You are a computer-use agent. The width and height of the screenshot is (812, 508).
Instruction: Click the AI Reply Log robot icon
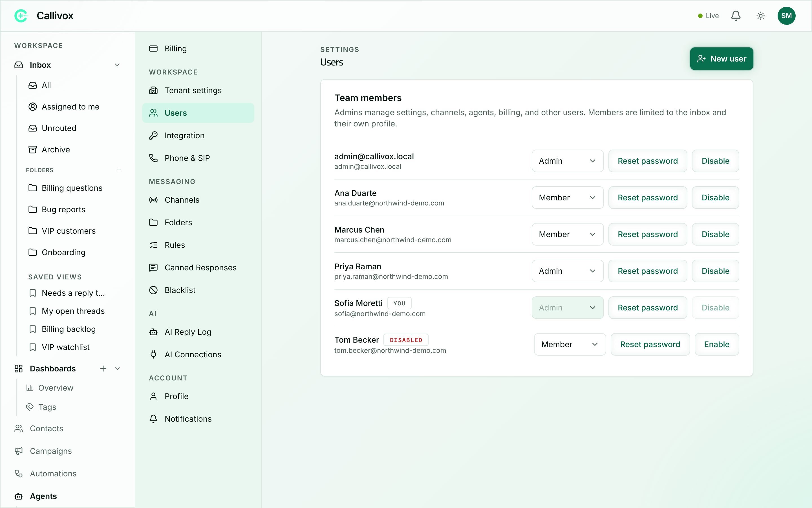click(153, 332)
